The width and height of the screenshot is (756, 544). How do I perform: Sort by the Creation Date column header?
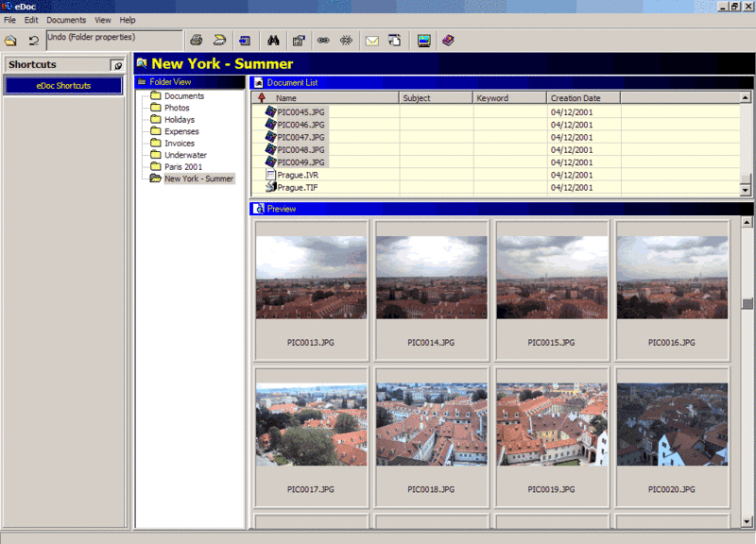coord(584,98)
